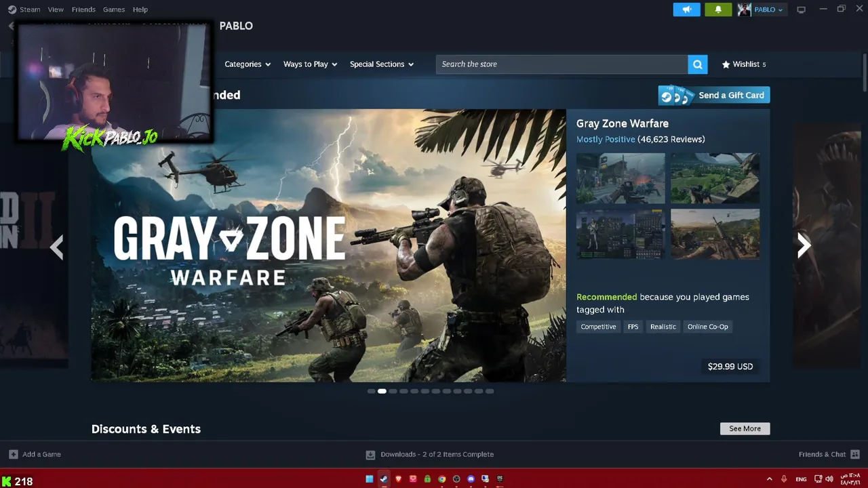Click the Mostly Positive reviews link
The height and width of the screenshot is (488, 868).
click(x=606, y=139)
